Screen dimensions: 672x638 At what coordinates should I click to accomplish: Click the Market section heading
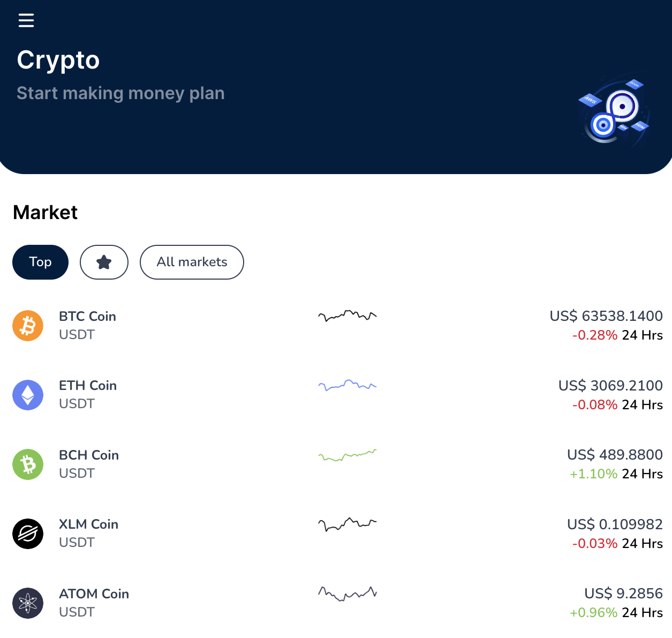[45, 212]
